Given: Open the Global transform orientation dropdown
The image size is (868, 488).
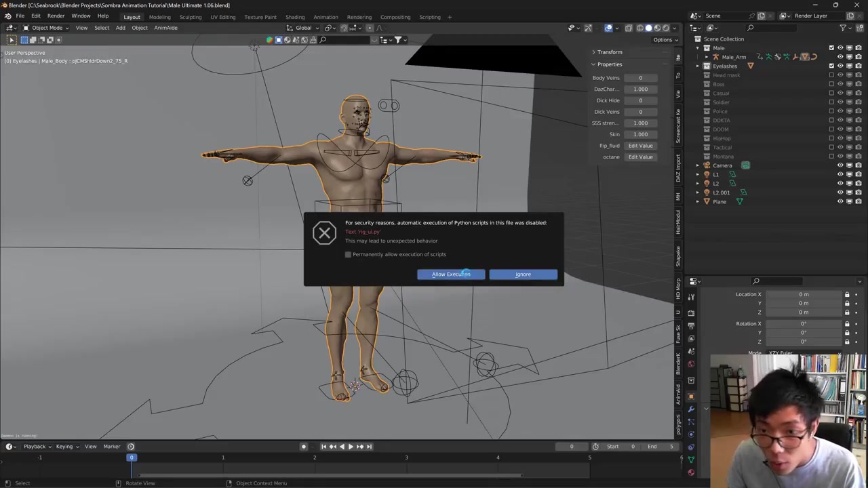Looking at the screenshot, I should point(304,28).
